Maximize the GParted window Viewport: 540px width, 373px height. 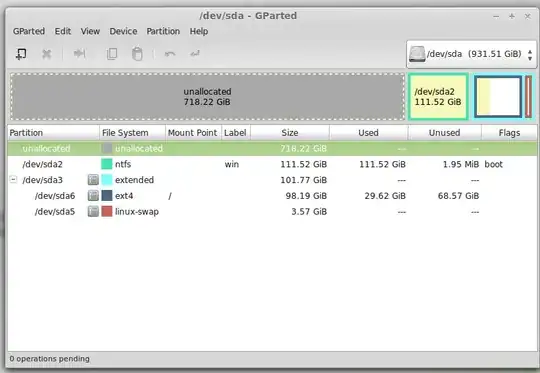(512, 16)
